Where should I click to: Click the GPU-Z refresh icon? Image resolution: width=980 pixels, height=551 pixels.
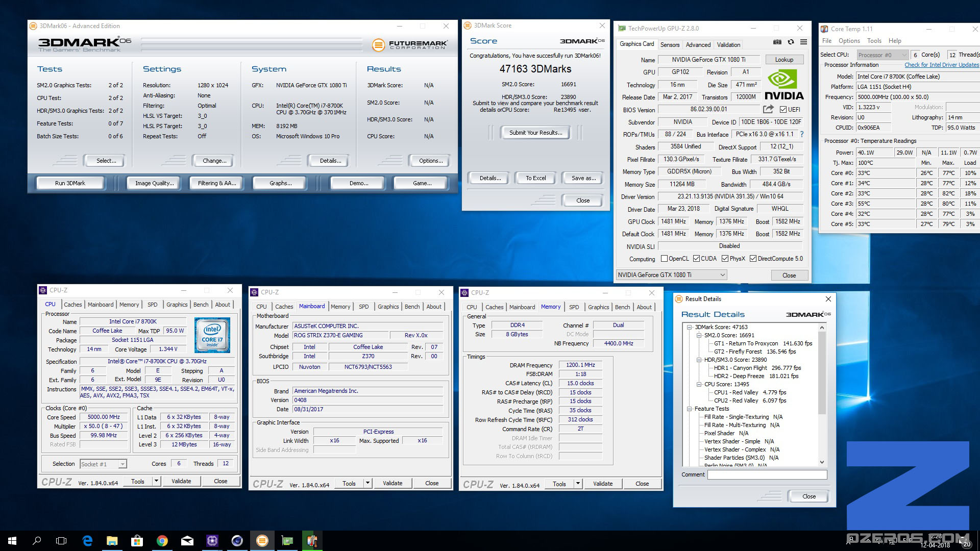pyautogui.click(x=791, y=42)
